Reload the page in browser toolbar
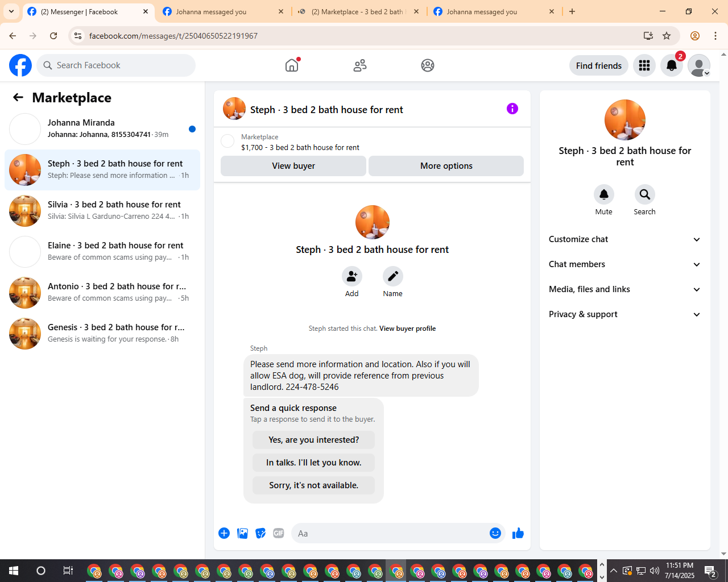This screenshot has height=582, width=728. (x=53, y=36)
